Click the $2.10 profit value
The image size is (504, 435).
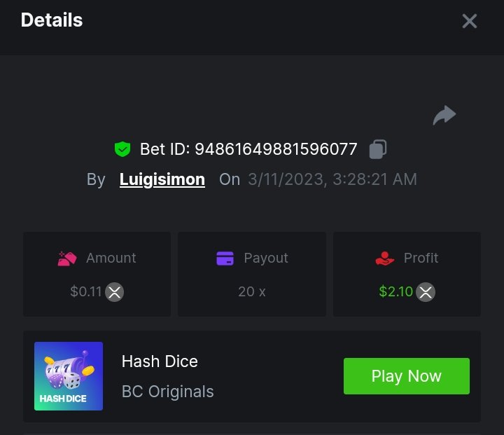click(395, 291)
